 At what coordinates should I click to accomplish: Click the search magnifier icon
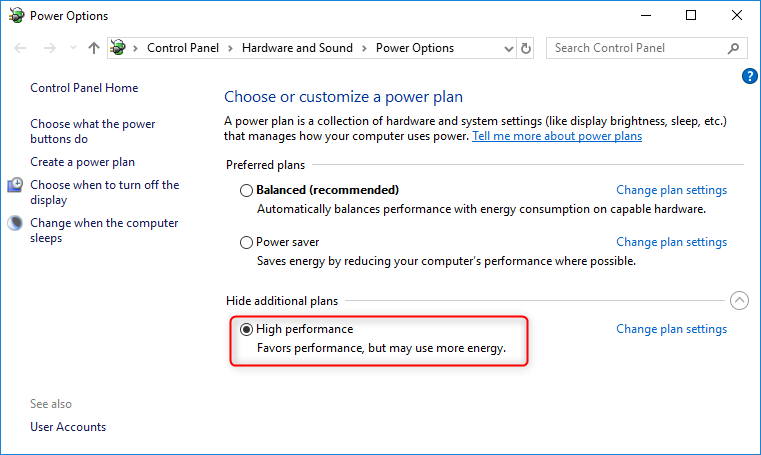coord(733,48)
